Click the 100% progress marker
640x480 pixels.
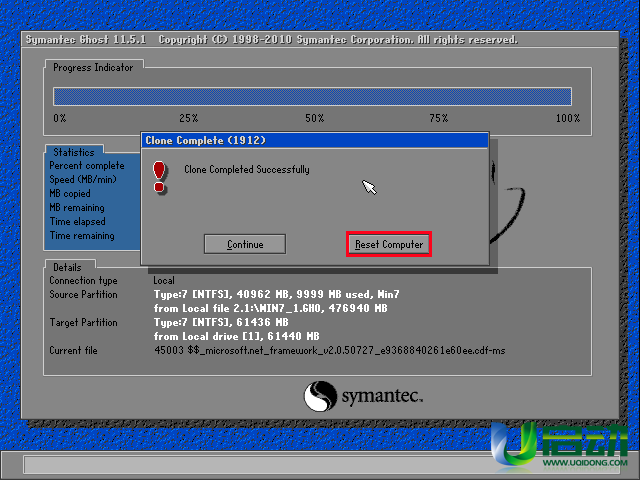pos(568,118)
